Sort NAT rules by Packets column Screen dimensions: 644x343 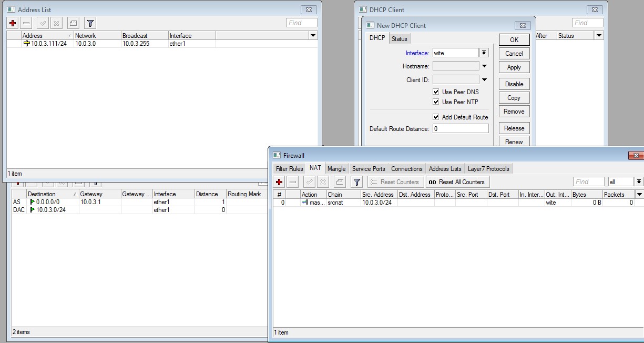(619, 195)
